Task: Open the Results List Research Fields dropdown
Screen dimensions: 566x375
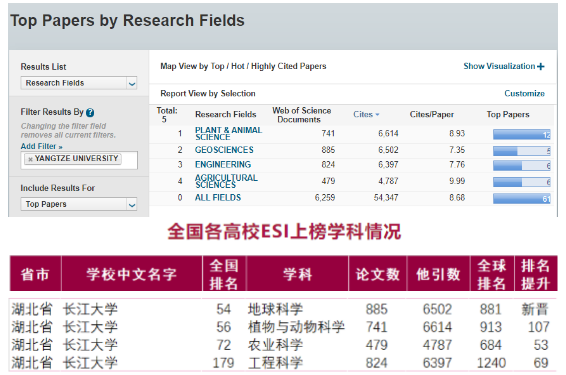Action: point(79,83)
